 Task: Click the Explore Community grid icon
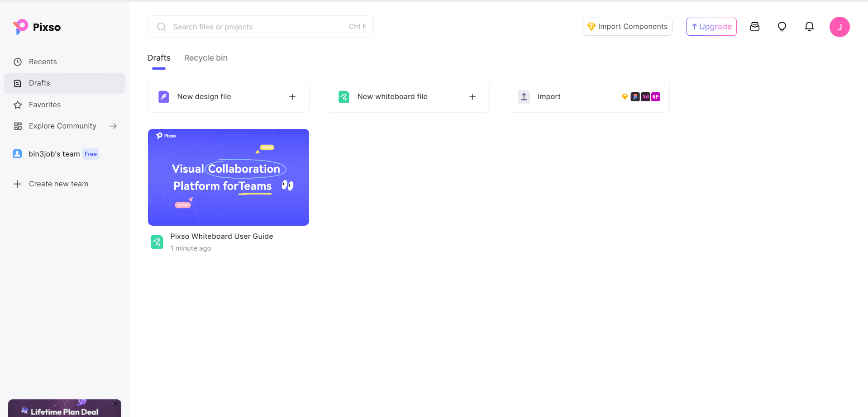18,126
